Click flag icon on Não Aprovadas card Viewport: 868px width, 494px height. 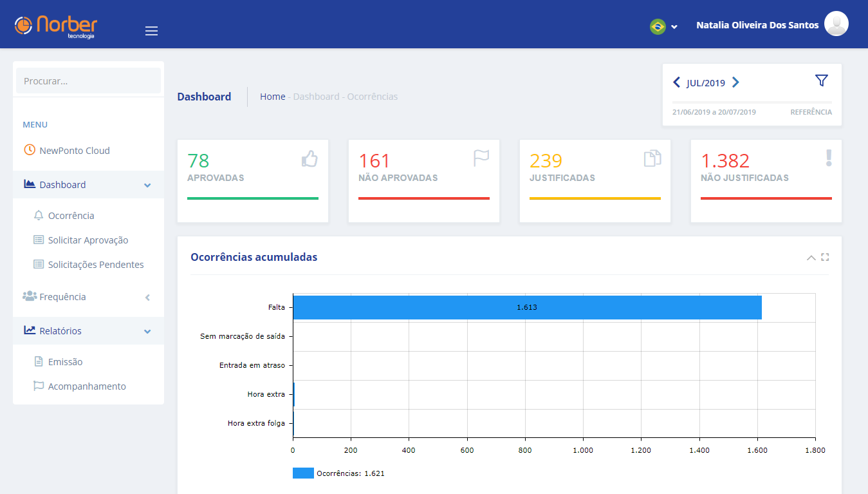tap(481, 158)
